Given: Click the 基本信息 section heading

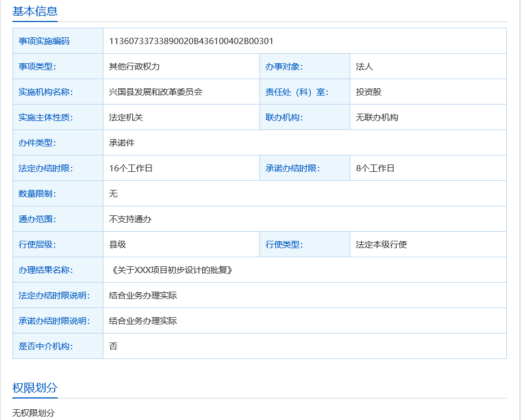Looking at the screenshot, I should [x=35, y=11].
